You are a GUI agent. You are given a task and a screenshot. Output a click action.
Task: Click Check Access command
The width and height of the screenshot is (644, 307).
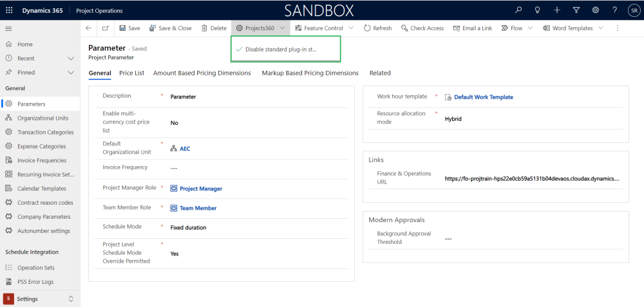tap(422, 28)
